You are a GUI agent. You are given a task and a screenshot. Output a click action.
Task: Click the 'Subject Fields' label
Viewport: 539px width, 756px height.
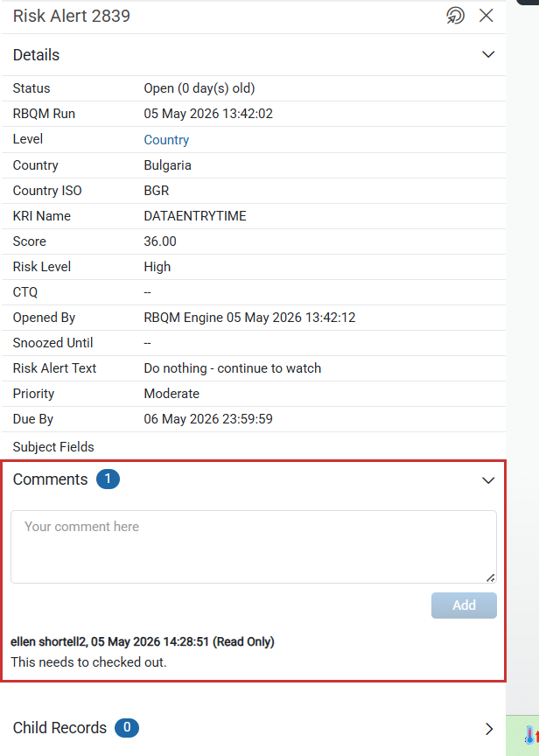[53, 447]
